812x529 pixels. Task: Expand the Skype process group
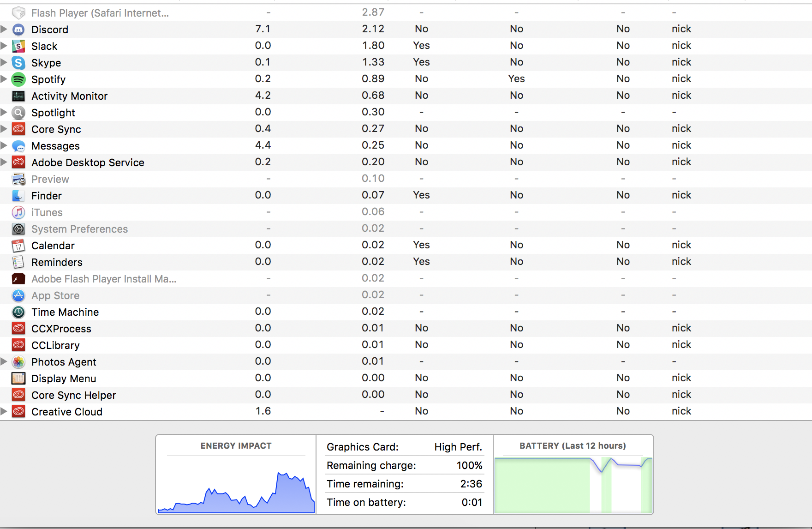(4, 62)
